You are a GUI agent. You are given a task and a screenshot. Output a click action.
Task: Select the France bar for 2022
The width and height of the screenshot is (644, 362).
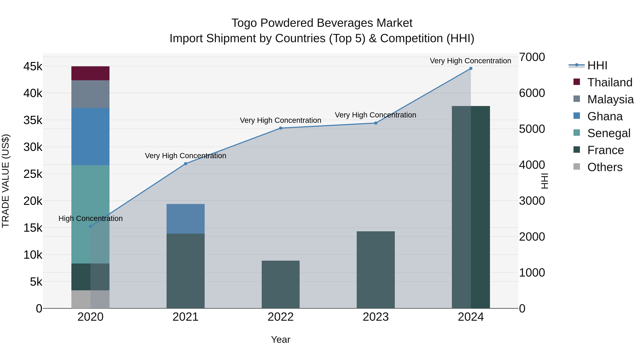(x=280, y=285)
